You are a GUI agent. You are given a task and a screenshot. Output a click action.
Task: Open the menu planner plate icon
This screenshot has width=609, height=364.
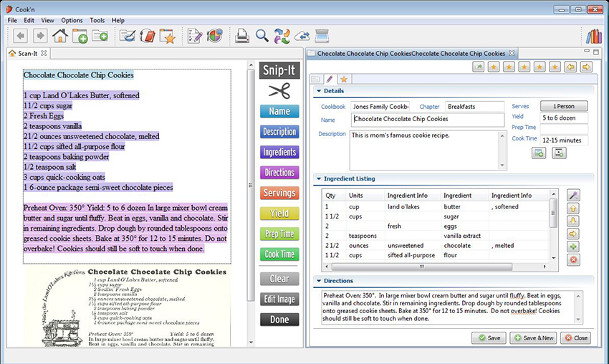click(x=147, y=36)
